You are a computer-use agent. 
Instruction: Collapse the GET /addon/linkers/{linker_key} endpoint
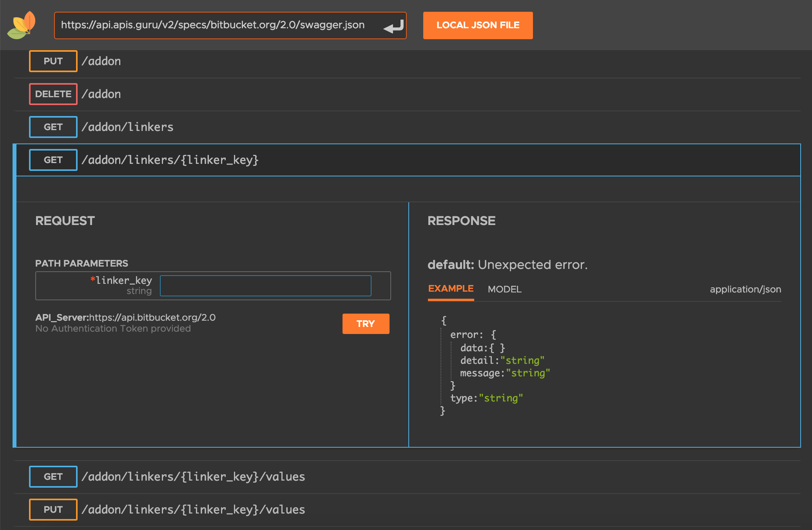(x=170, y=160)
